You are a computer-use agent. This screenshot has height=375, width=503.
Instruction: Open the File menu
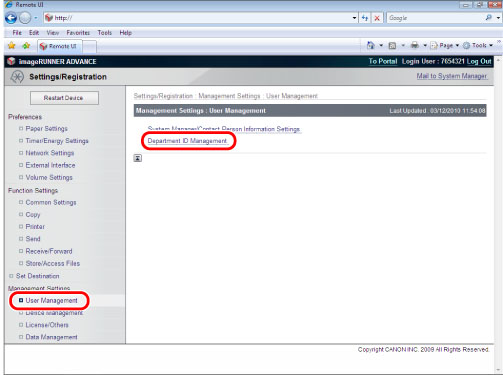pyautogui.click(x=17, y=33)
